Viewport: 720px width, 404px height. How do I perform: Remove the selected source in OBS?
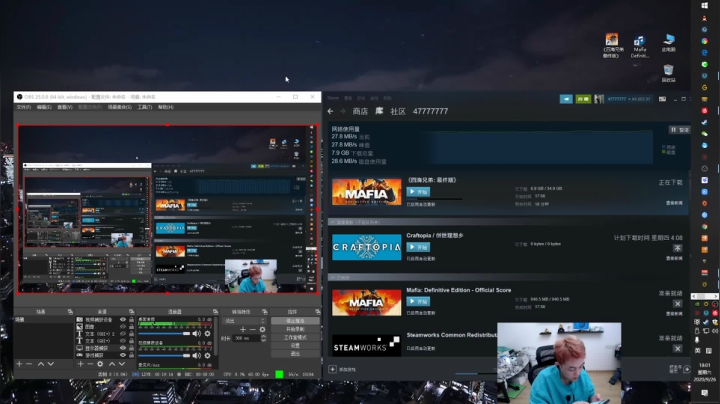[x=90, y=364]
